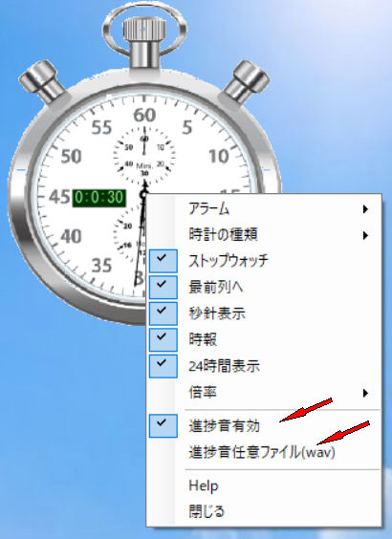Uncheck 24時間表示 option
This screenshot has height=539, width=392.
pyautogui.click(x=265, y=366)
